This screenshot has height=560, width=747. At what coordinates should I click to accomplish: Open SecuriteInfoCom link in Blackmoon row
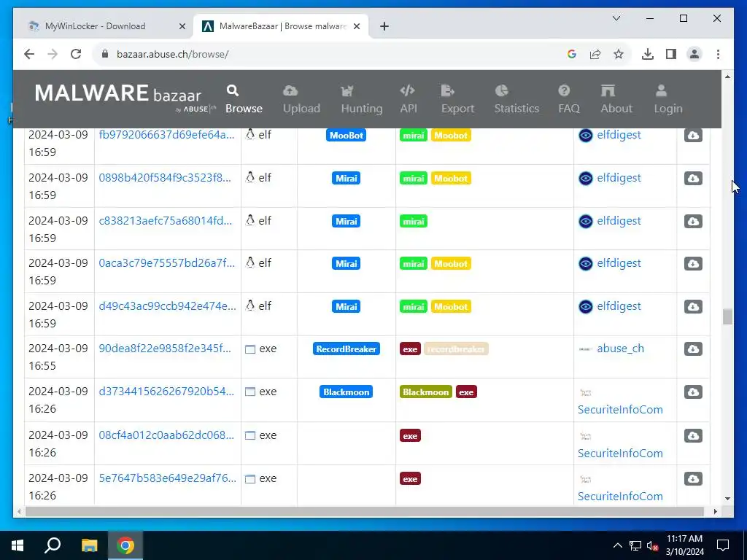pos(620,410)
